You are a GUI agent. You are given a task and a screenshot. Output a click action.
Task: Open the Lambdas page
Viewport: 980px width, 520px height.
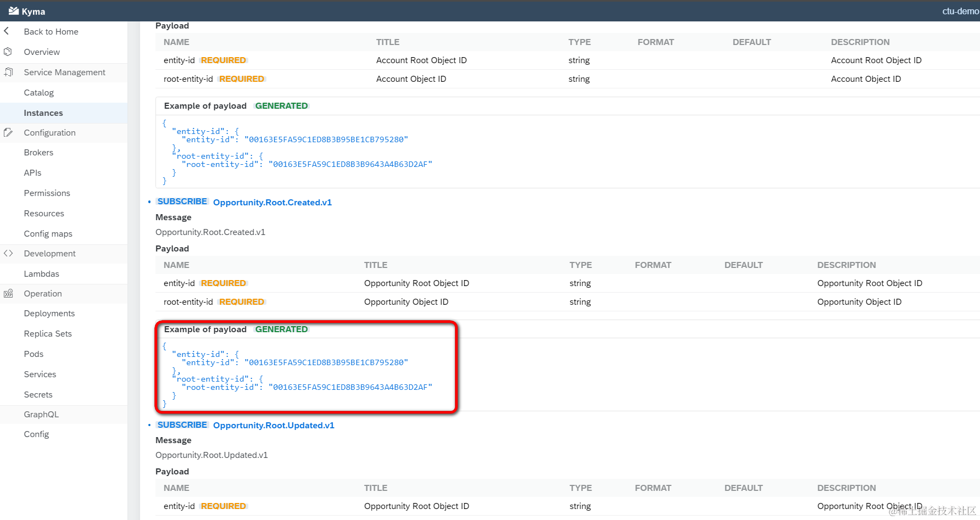coord(42,274)
